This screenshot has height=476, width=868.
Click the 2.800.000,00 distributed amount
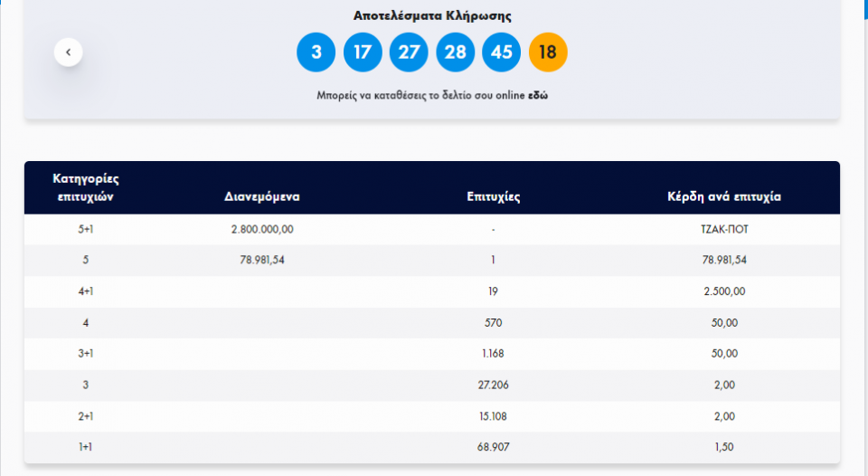(262, 229)
